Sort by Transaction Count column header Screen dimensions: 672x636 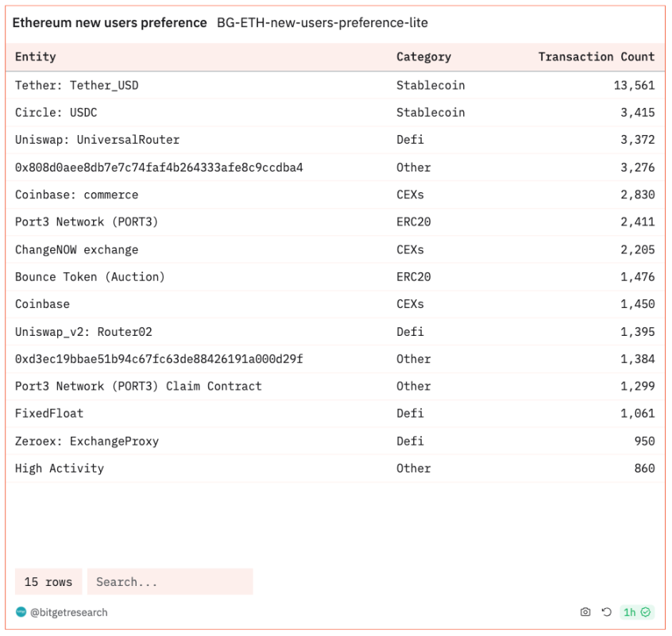pos(597,56)
